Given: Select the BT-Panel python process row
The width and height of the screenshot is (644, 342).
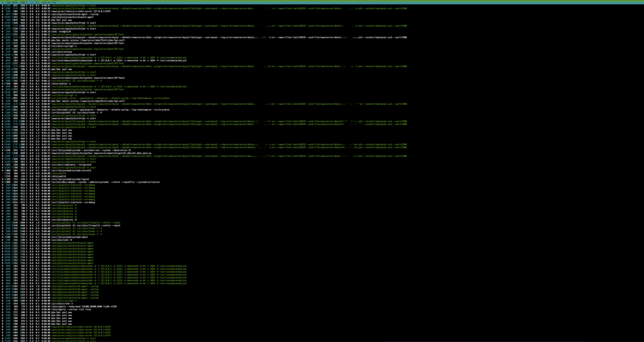Looking at the screenshot, I should pos(88,78).
